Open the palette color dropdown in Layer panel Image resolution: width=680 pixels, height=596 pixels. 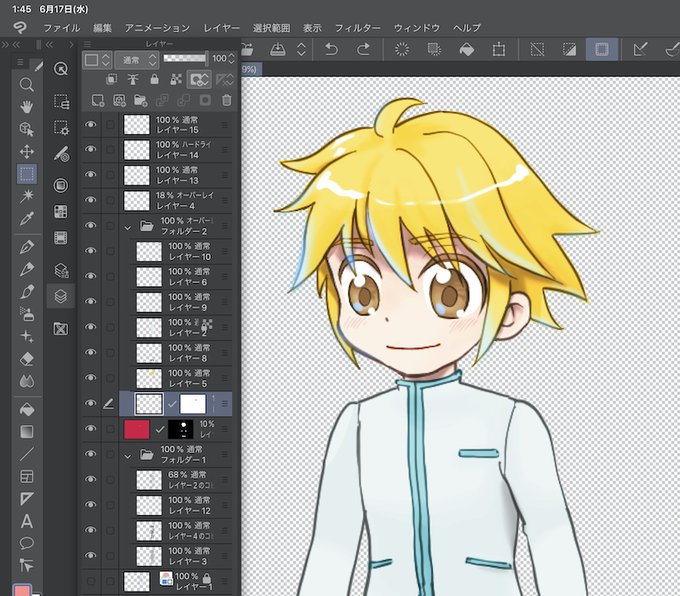point(98,60)
